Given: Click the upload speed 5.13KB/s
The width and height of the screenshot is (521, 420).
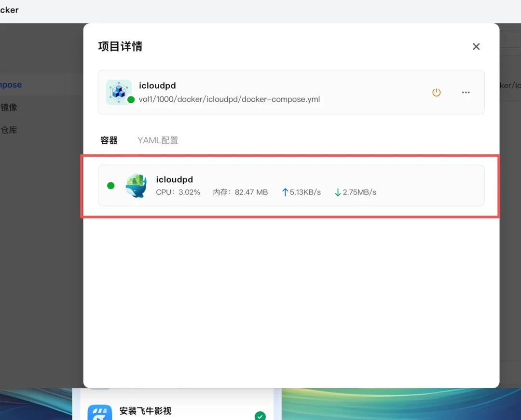Looking at the screenshot, I should (302, 192).
